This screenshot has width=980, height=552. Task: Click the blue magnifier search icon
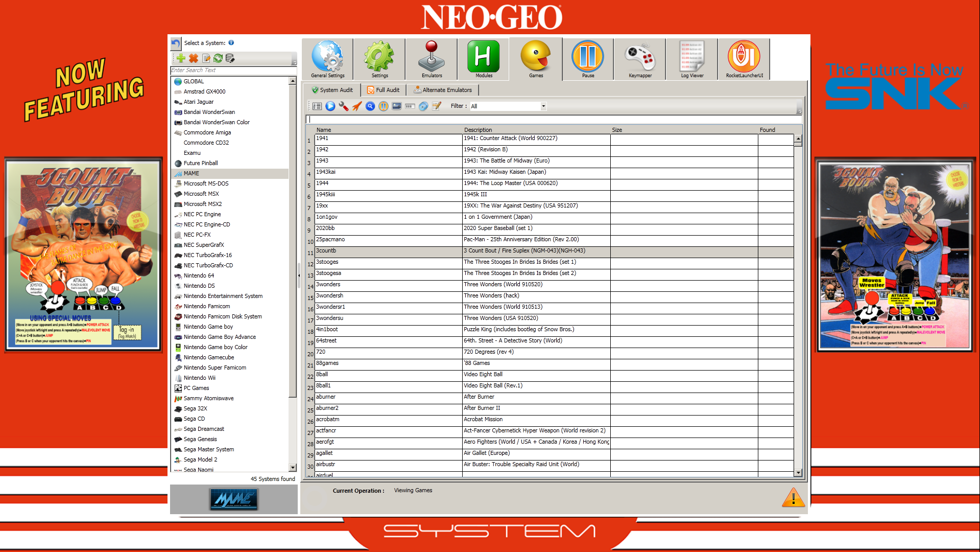point(370,106)
